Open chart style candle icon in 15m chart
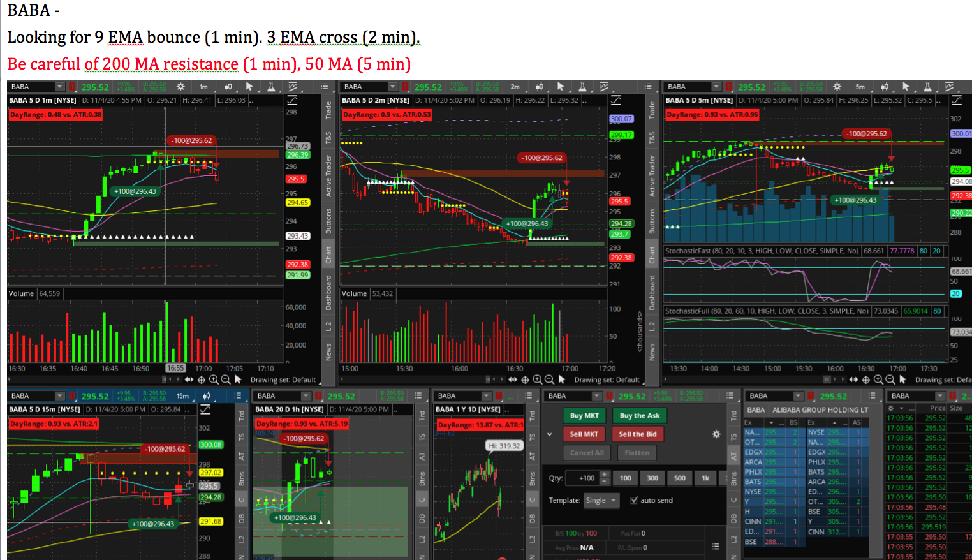972x560 pixels. click(206, 396)
